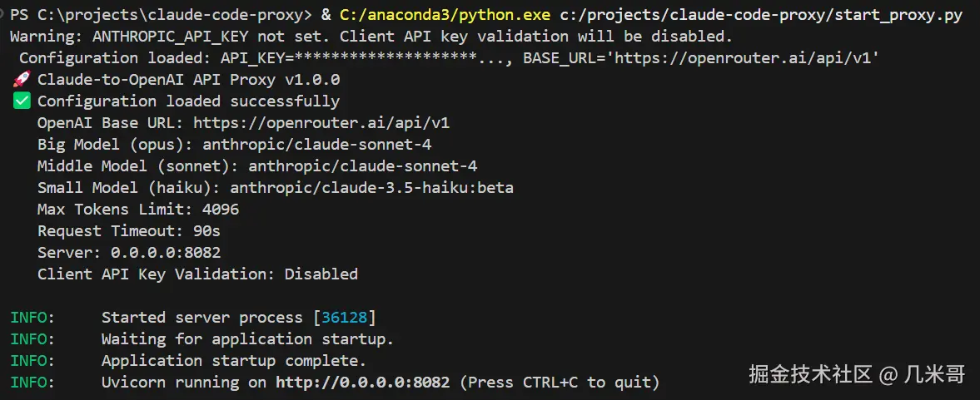
Task: Click the Max Tokens Limit 4096 value
Action: tap(221, 209)
